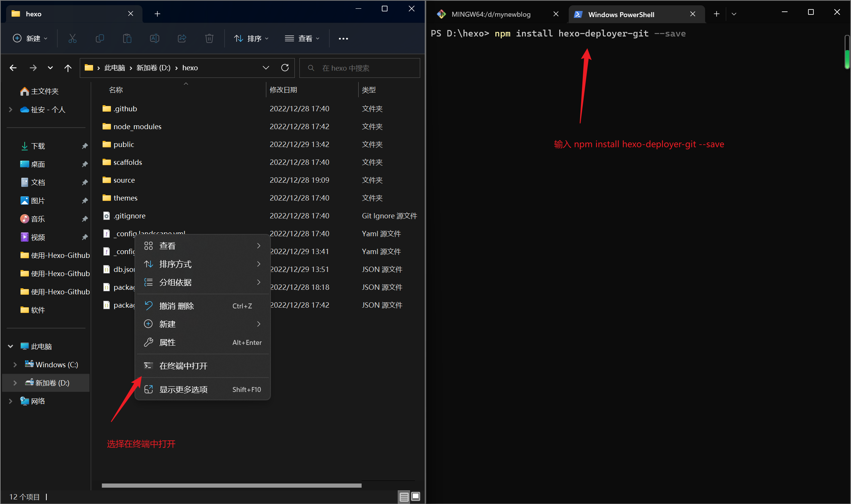Open 新建 submenu in context menu
Screen dimensions: 851x504
pyautogui.click(x=202, y=324)
